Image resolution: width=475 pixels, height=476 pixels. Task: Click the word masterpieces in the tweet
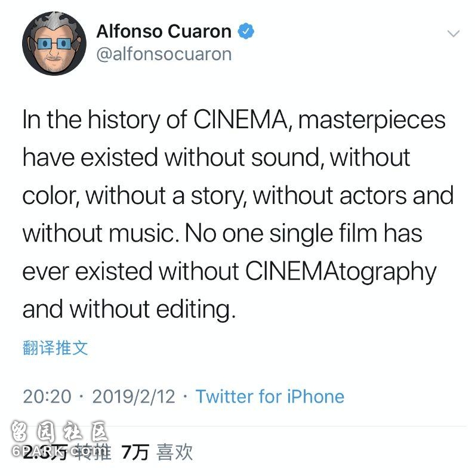[x=372, y=120]
